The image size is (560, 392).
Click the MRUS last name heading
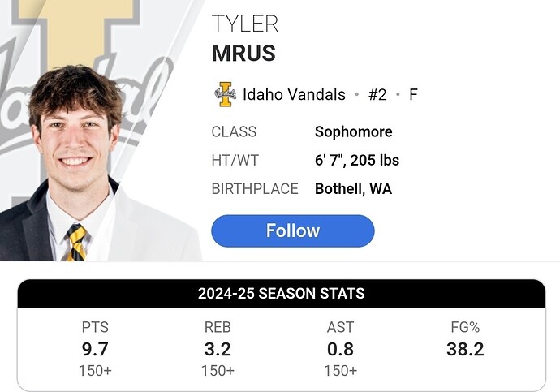coord(243,53)
